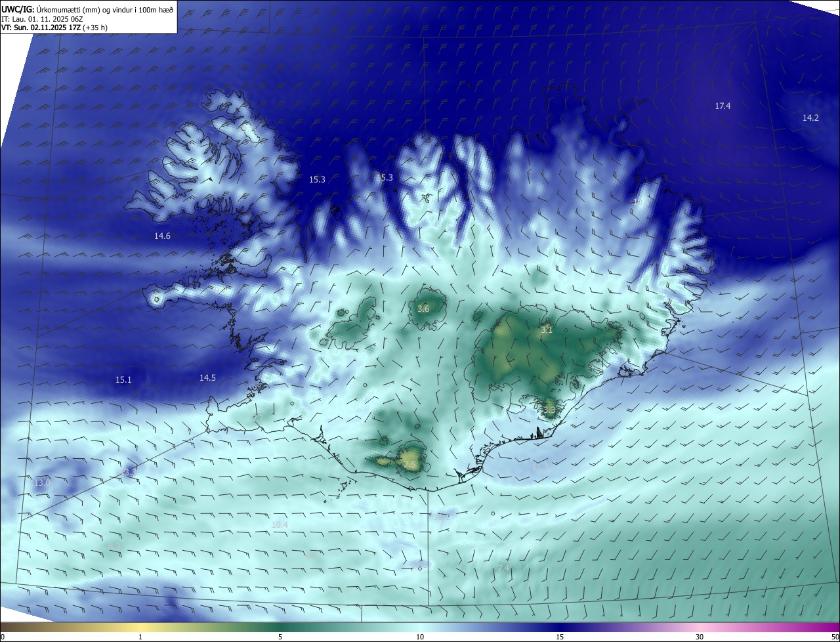
Task: Click the 1 tick on color scale
Action: tap(141, 637)
